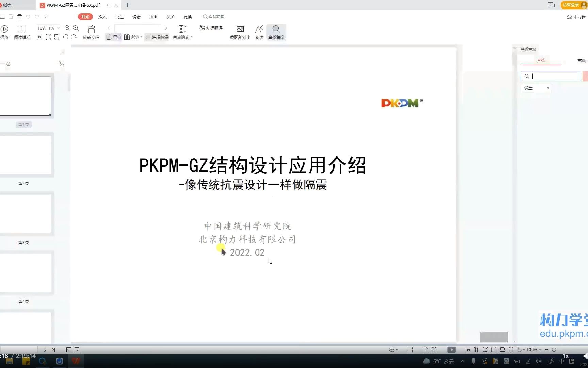Set view to actual size 1:1 in ribbon
This screenshot has width=588, height=368.
pyautogui.click(x=40, y=37)
